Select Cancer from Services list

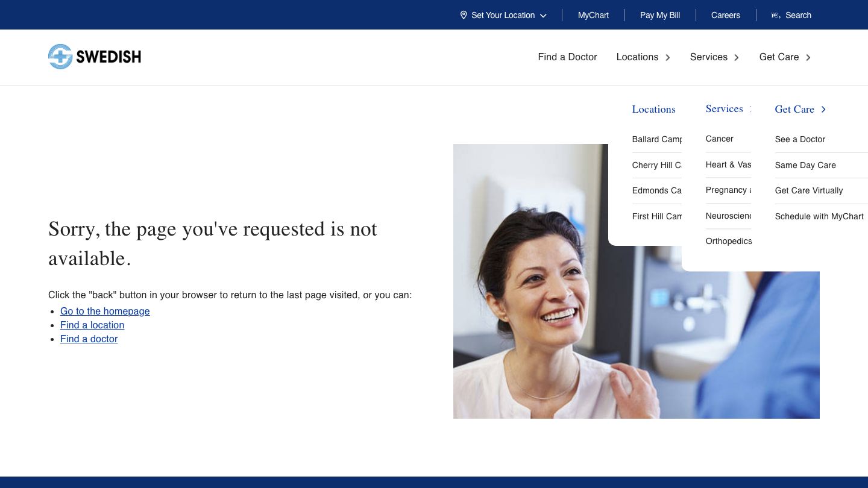click(x=719, y=139)
